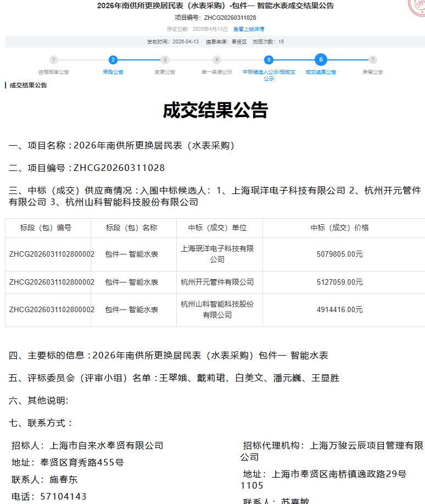Click price cell 5079805.00元

point(339,254)
